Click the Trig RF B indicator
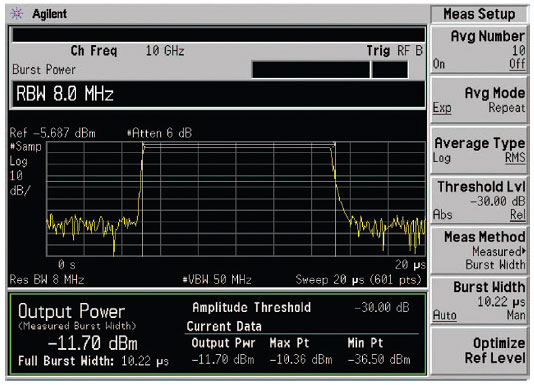The height and width of the screenshot is (385, 534). (x=394, y=51)
